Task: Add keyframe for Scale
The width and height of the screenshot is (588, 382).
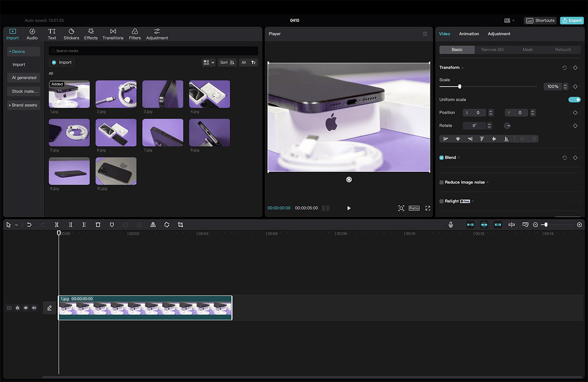Action: (575, 86)
